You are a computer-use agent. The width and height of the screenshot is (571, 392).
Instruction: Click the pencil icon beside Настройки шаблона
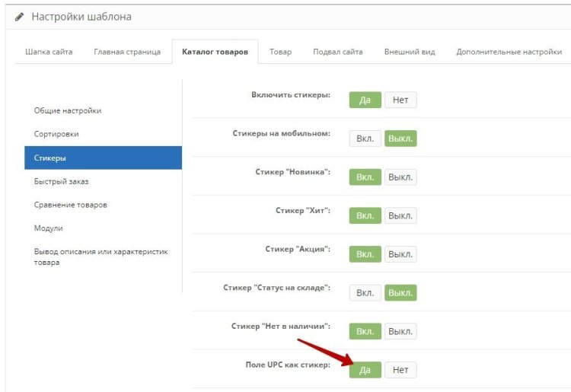click(x=19, y=16)
